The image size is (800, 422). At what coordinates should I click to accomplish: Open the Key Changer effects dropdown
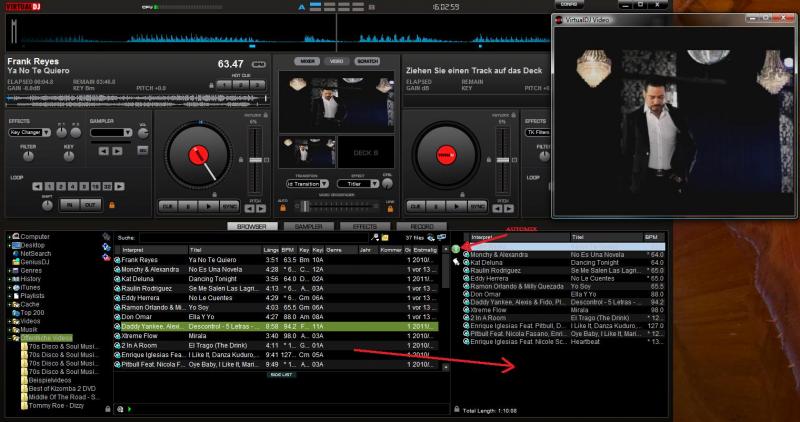30,133
